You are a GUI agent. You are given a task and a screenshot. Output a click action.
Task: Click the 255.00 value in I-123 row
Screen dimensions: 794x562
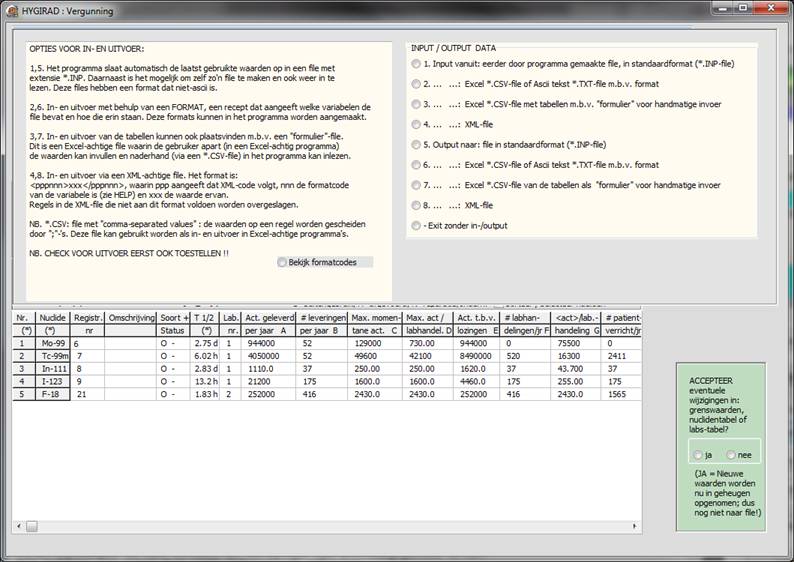pos(575,381)
